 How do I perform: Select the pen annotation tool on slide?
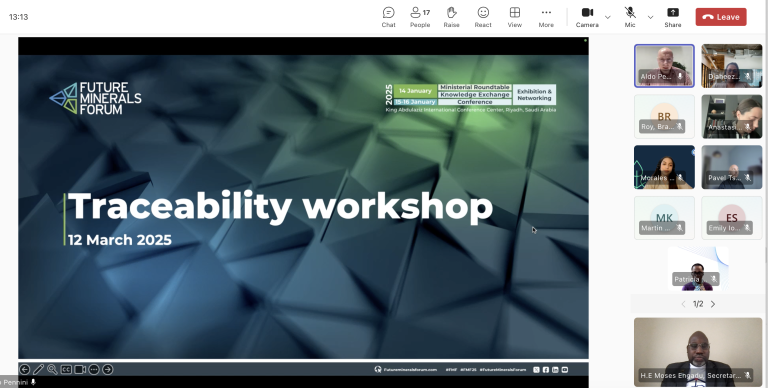[x=38, y=369]
